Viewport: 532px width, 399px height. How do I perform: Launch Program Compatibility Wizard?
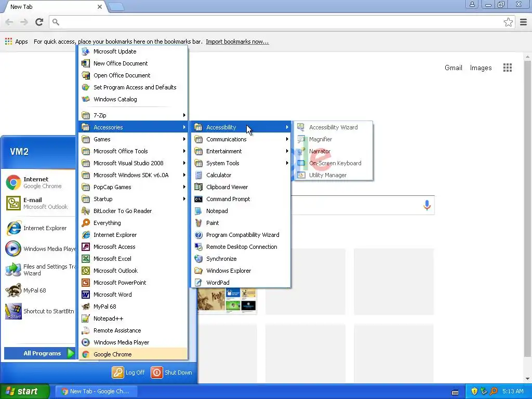241,235
